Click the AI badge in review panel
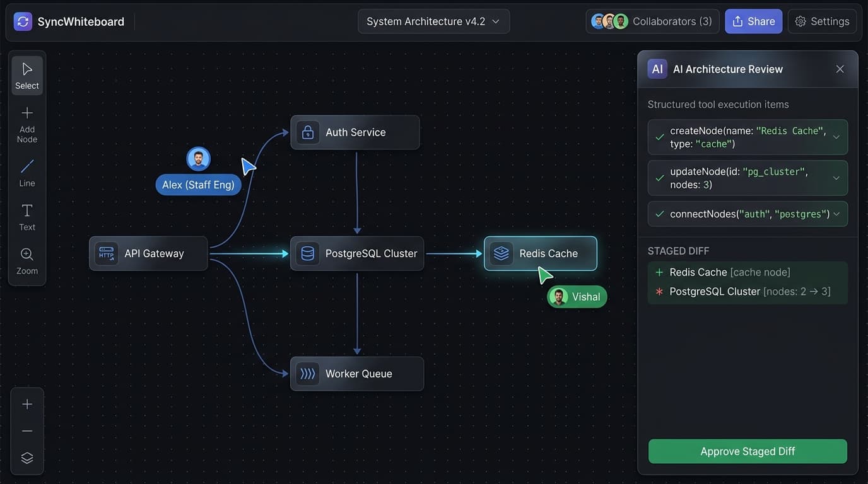Screen dimensions: 868x484 [657, 69]
